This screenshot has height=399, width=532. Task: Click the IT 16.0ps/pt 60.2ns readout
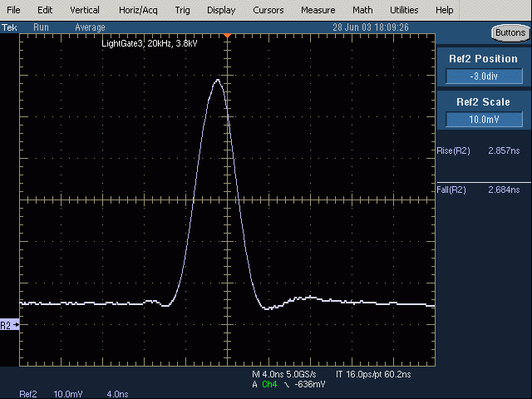[373, 374]
